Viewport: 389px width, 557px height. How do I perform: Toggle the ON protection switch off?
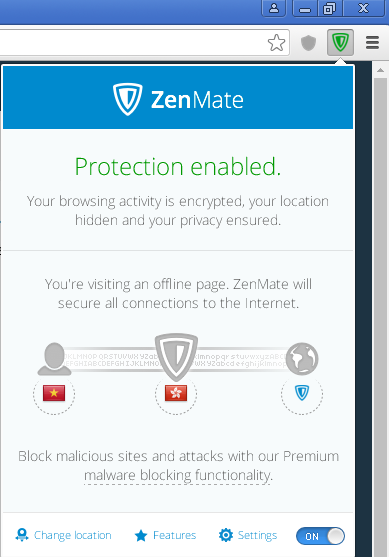(320, 536)
